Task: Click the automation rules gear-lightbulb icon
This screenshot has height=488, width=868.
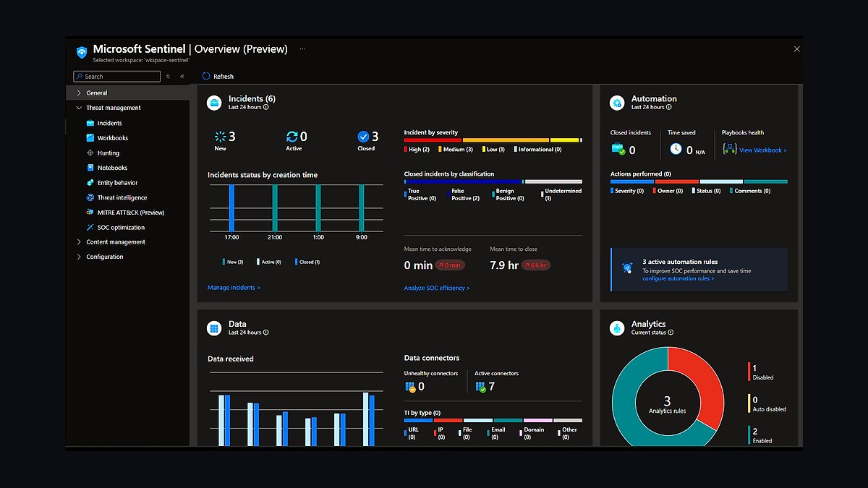Action: [x=627, y=268]
